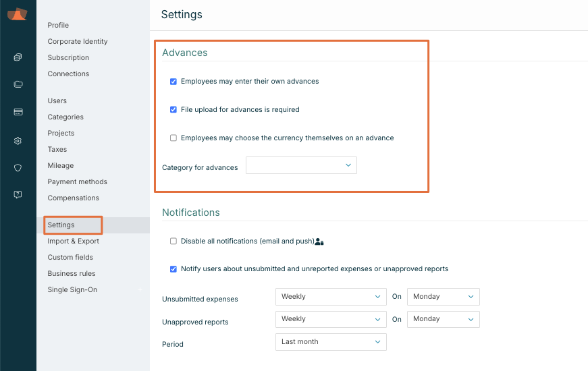Open the credit card icon in the sidebar

coord(18,112)
